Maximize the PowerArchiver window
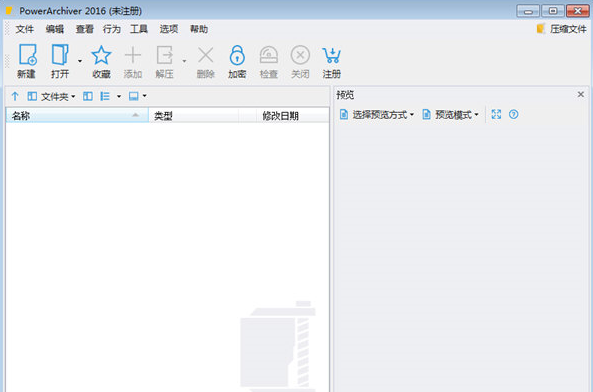Viewport: 593px width, 392px height. [553, 11]
